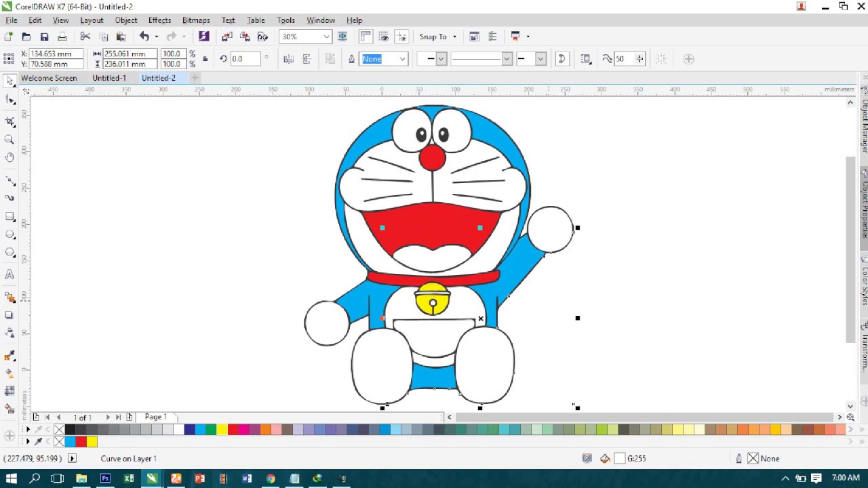
Task: Click the Import icon
Action: coord(227,37)
